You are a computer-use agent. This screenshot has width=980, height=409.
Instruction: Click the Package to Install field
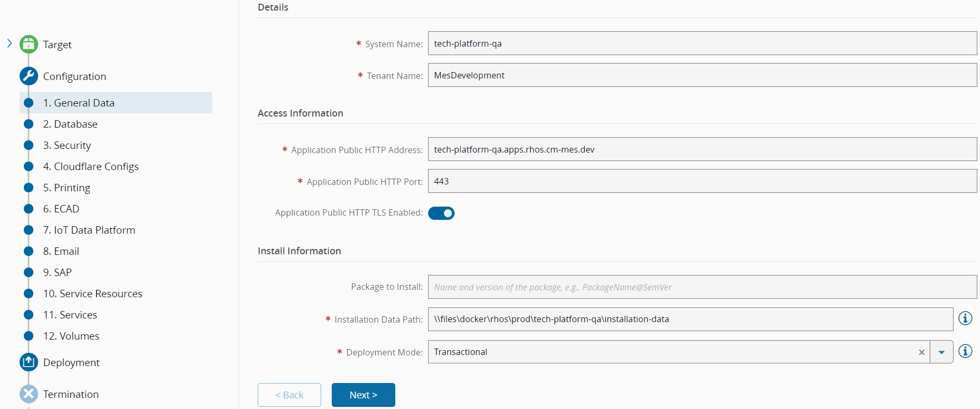click(702, 287)
